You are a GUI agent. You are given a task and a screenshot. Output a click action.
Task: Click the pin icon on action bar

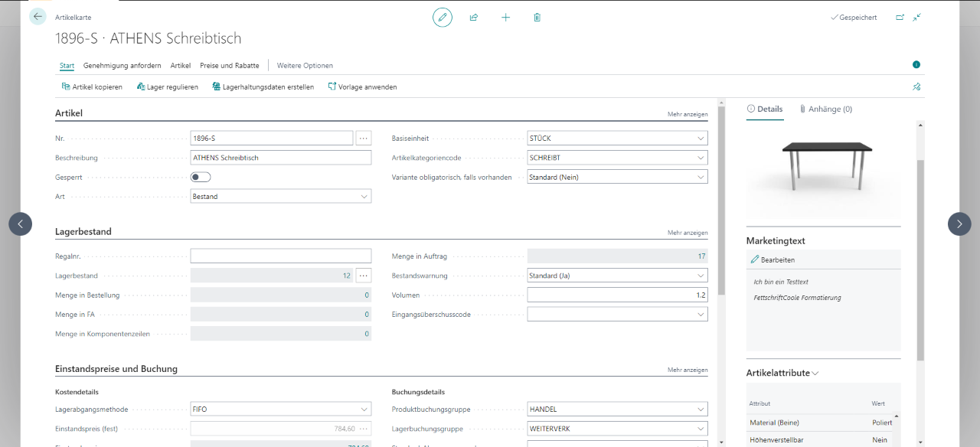pos(916,86)
